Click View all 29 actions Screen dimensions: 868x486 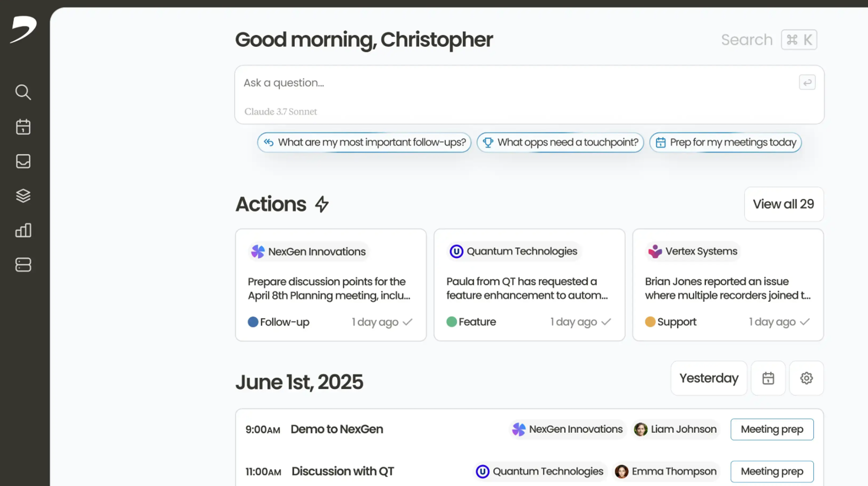[x=783, y=204]
